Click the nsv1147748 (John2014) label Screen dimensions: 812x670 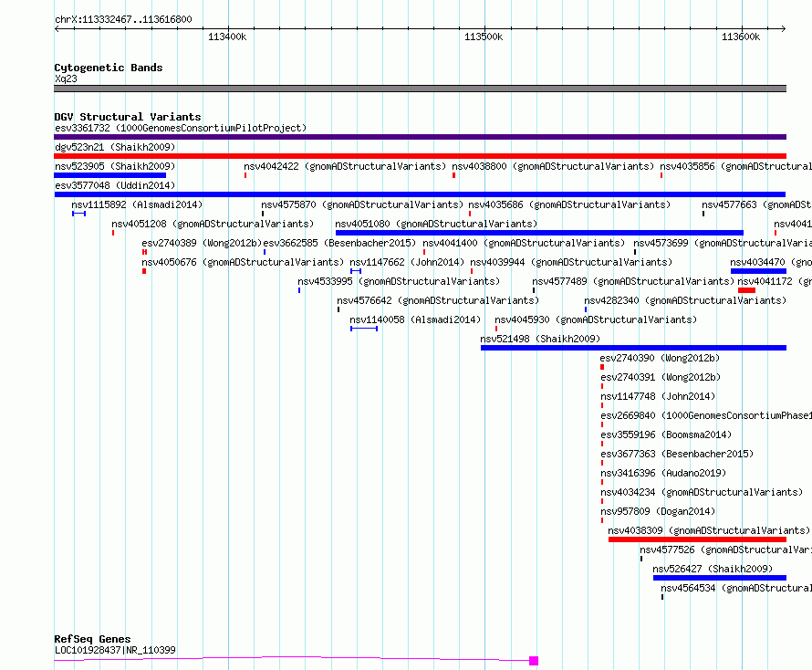[658, 396]
